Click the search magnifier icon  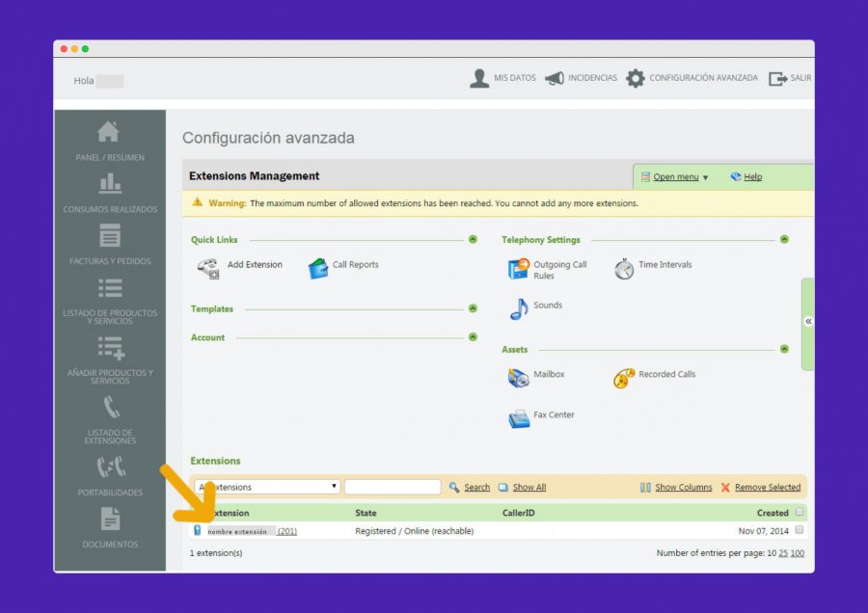click(454, 488)
